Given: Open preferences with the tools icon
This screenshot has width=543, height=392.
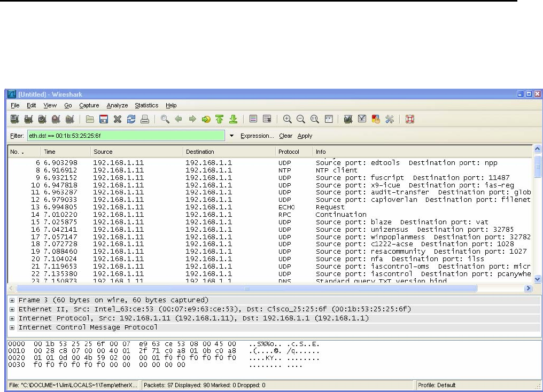Looking at the screenshot, I should 390,120.
